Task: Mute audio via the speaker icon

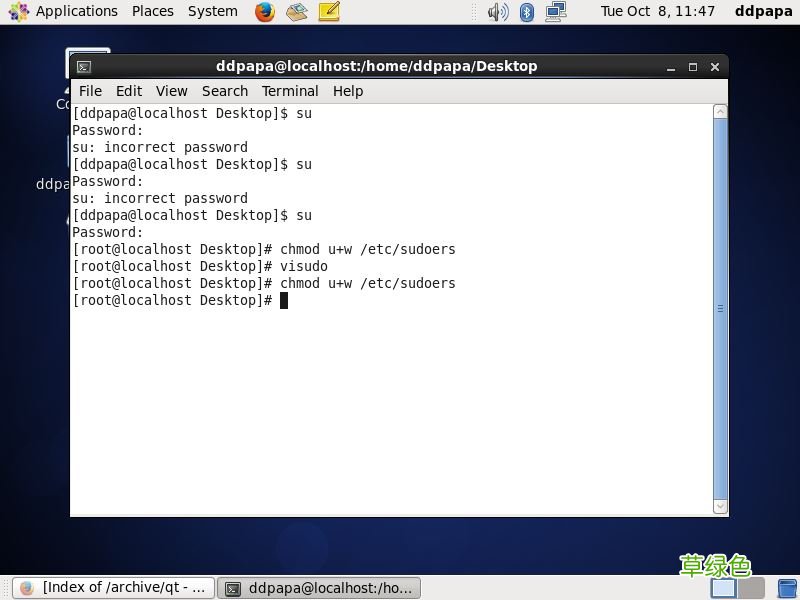Action: point(499,12)
